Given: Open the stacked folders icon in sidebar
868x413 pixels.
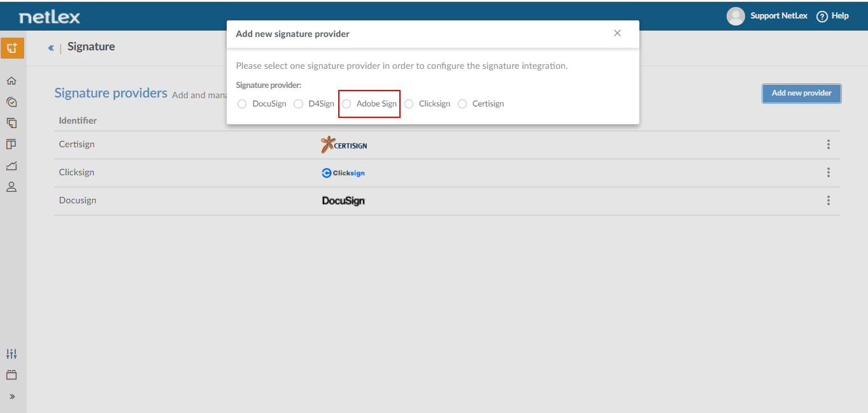Looking at the screenshot, I should click(11, 123).
